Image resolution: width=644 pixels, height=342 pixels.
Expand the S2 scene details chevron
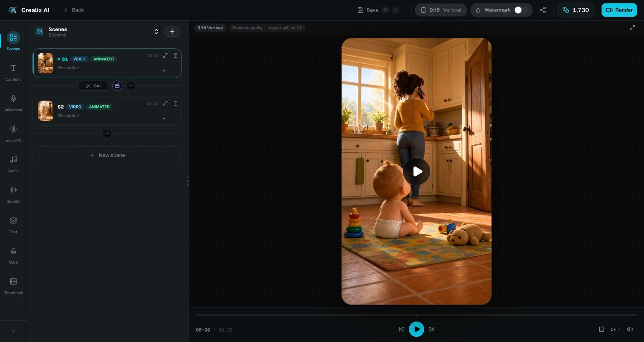pos(164,119)
